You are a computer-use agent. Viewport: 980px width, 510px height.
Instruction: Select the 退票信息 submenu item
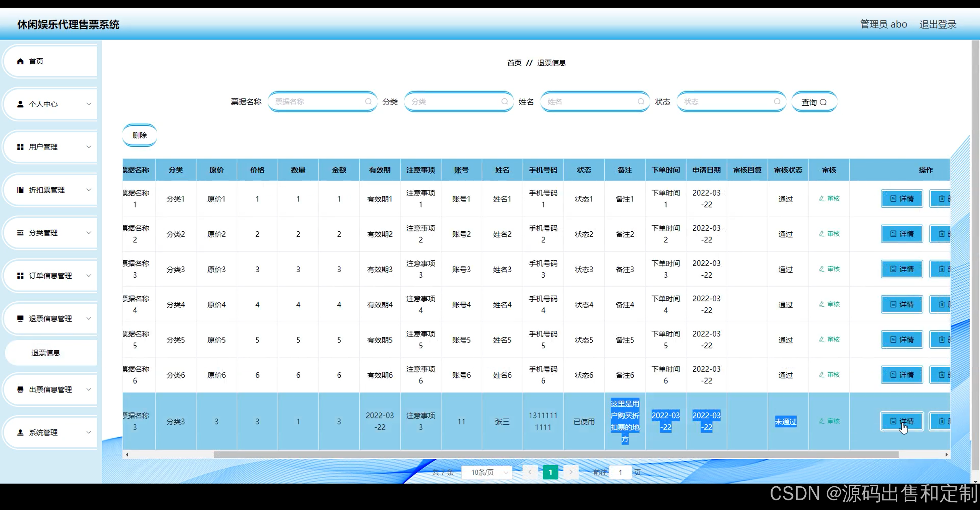[x=46, y=353]
